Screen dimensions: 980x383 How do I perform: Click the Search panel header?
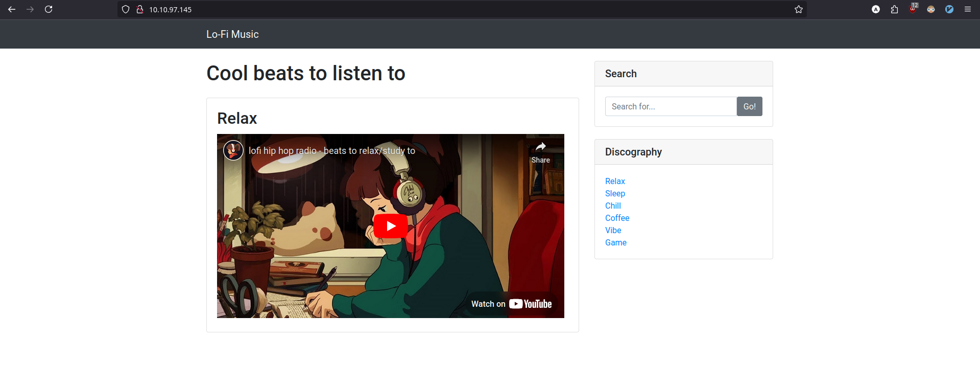[684, 74]
